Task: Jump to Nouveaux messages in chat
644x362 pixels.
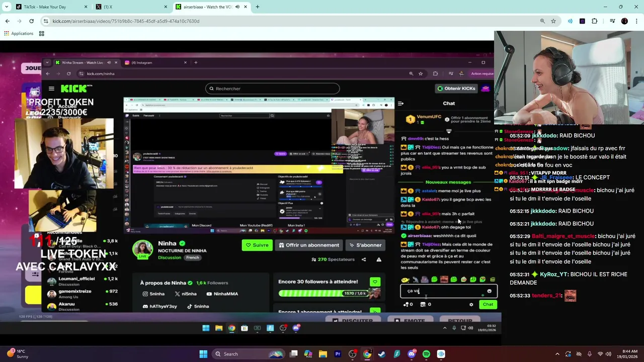Action: (x=448, y=182)
